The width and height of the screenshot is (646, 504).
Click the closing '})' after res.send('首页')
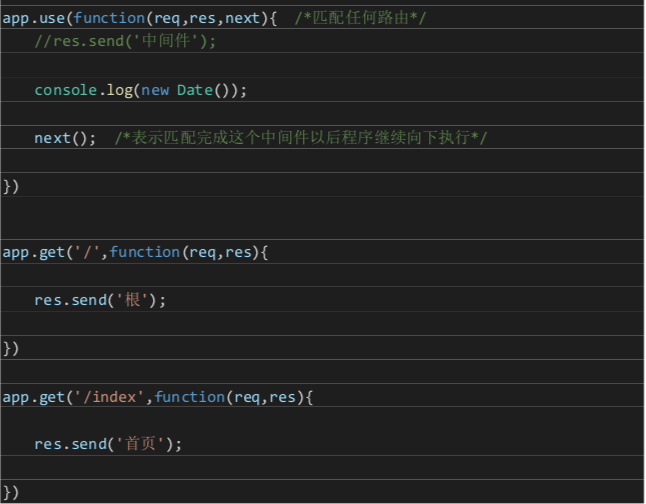(11, 492)
